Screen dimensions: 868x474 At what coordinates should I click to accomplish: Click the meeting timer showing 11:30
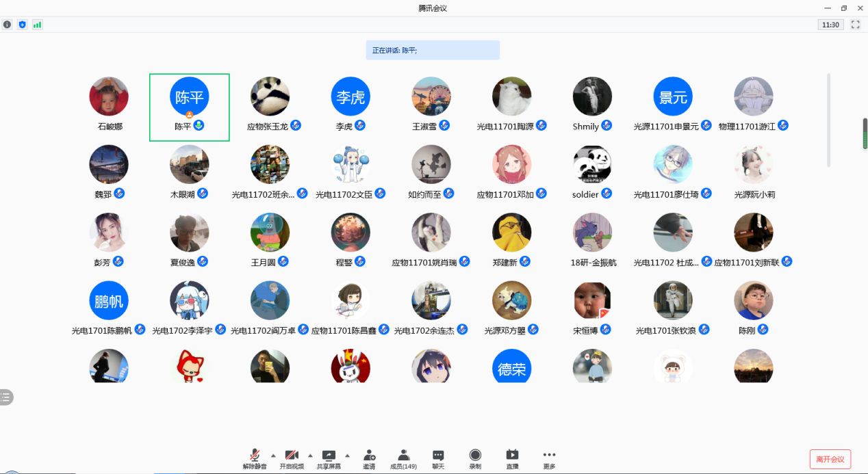(830, 25)
